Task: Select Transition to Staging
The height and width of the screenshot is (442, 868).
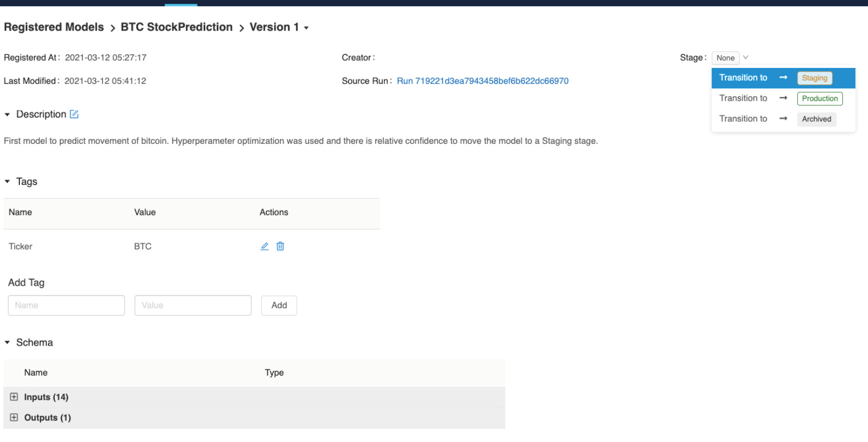Action: click(x=783, y=78)
